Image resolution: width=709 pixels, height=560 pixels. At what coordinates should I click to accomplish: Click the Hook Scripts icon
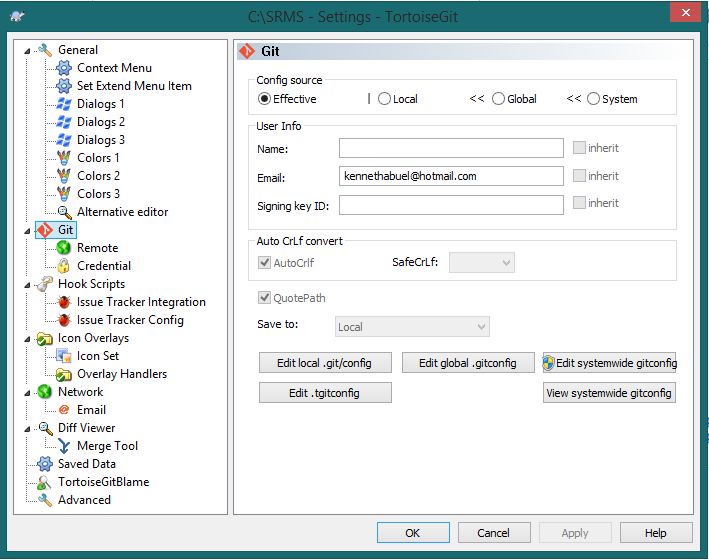45,284
